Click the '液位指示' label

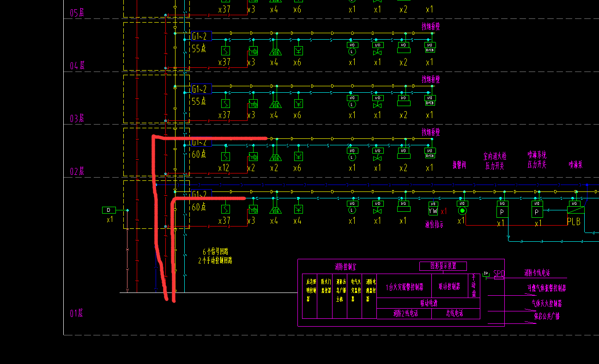click(x=434, y=225)
